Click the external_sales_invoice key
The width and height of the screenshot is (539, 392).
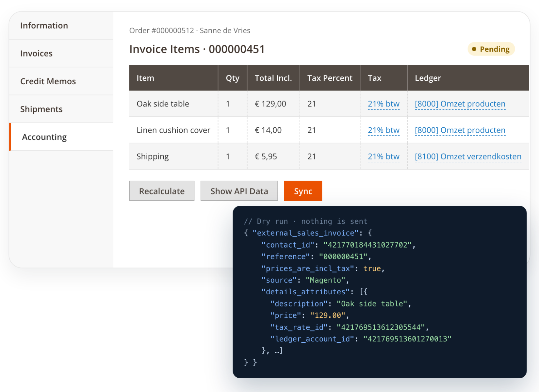(305, 233)
